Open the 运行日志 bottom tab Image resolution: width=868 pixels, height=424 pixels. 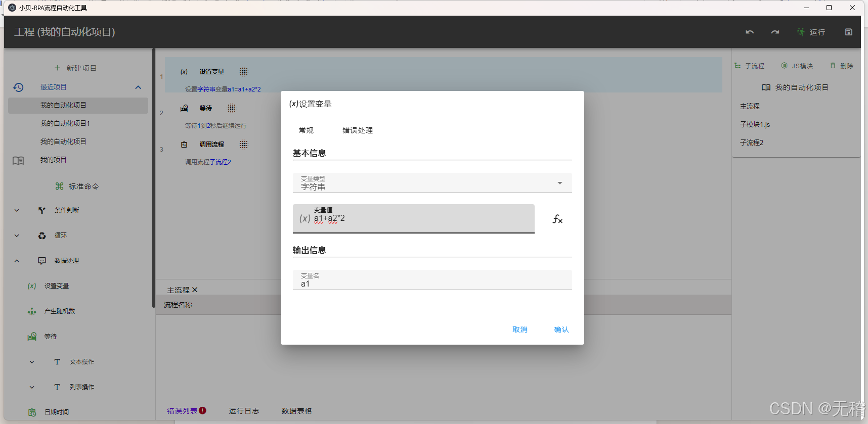click(244, 411)
